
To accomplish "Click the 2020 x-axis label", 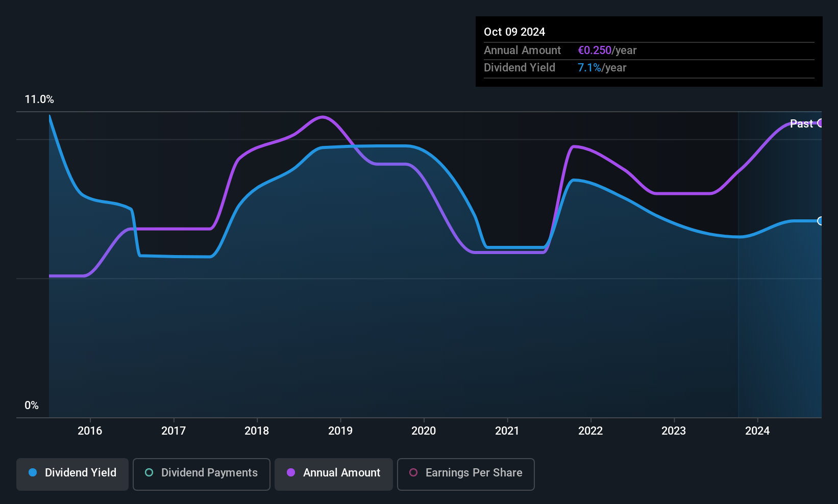I will 424,431.
